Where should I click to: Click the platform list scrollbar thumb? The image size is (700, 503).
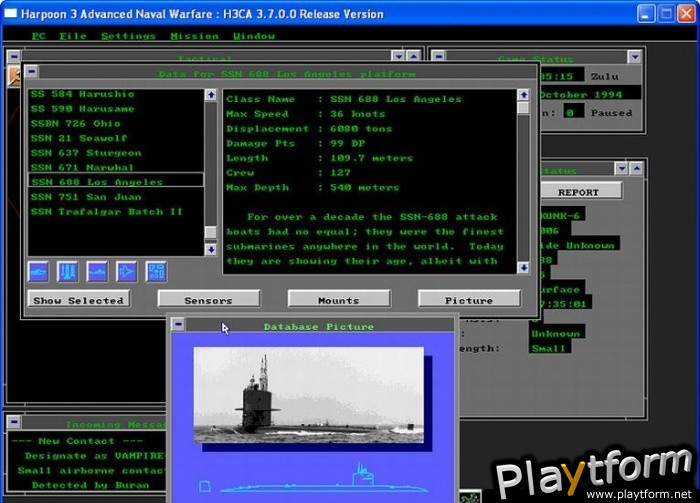tap(211, 232)
